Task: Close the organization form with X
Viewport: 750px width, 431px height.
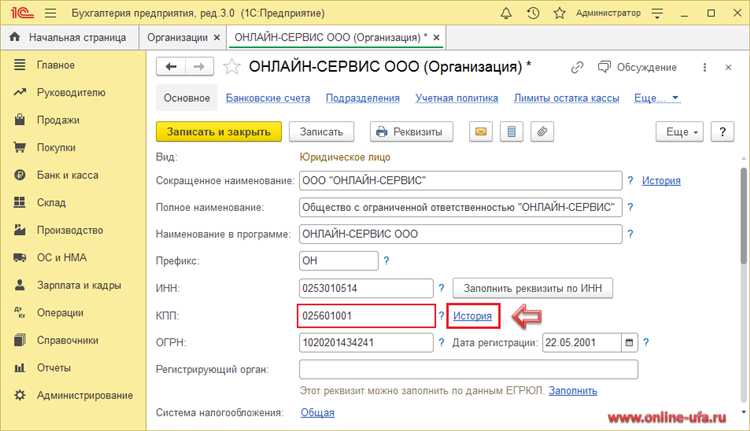Action: click(728, 67)
